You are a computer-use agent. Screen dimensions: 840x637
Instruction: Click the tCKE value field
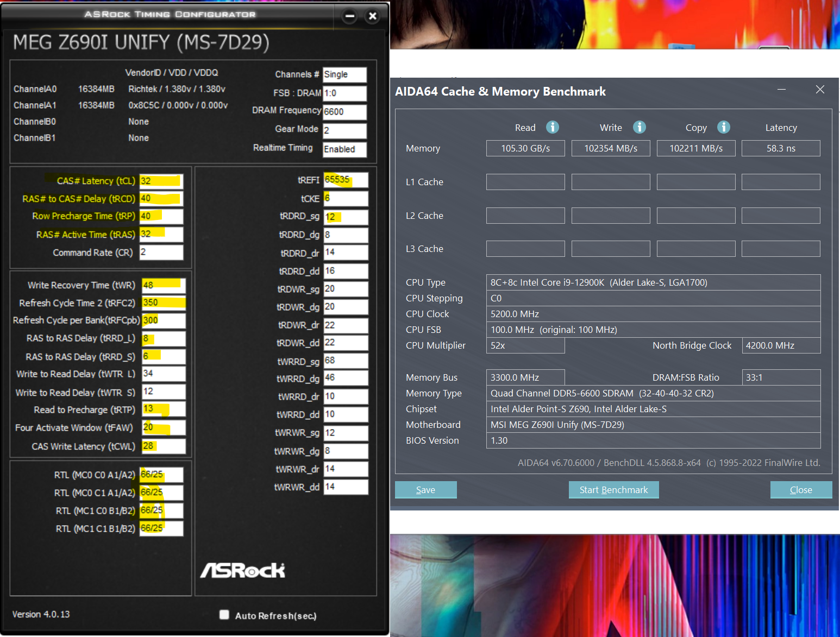coord(346,199)
